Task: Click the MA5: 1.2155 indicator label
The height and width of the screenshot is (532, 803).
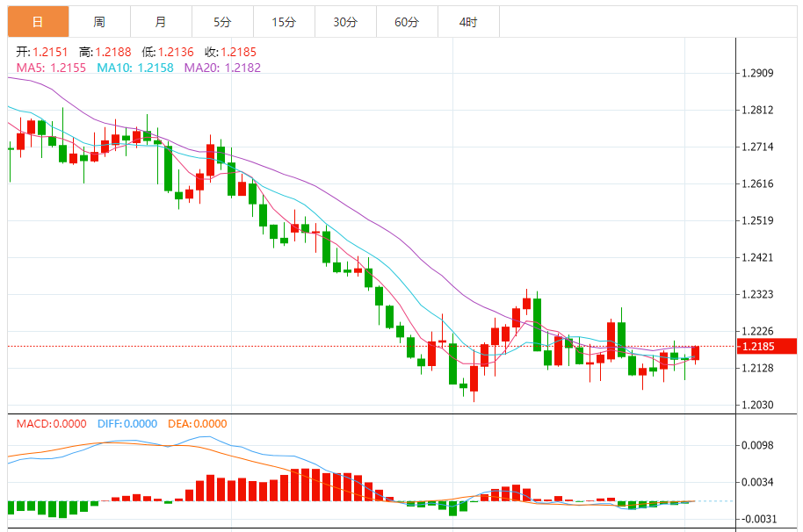Action: [x=51, y=68]
